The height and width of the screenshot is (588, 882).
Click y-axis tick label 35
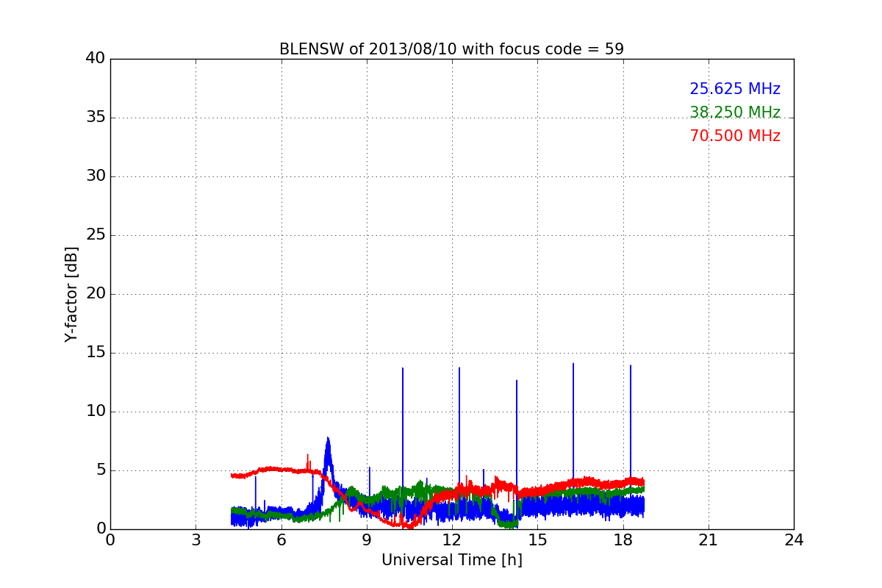click(96, 118)
